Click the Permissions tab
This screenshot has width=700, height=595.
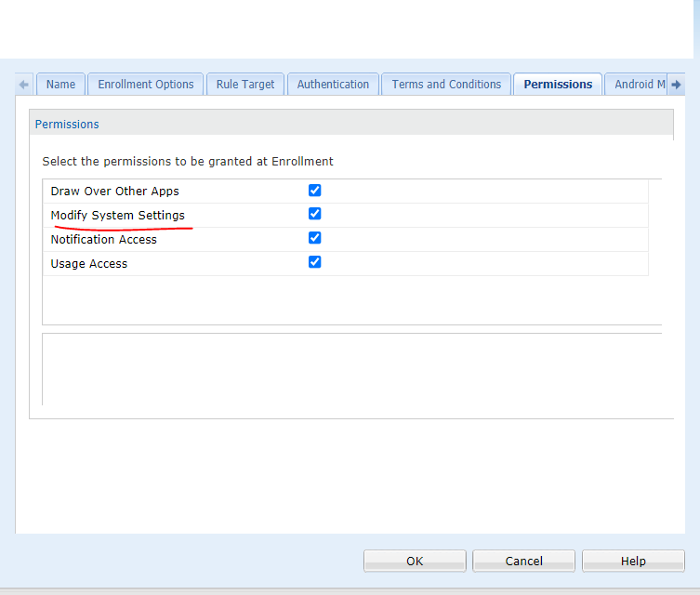point(558,85)
